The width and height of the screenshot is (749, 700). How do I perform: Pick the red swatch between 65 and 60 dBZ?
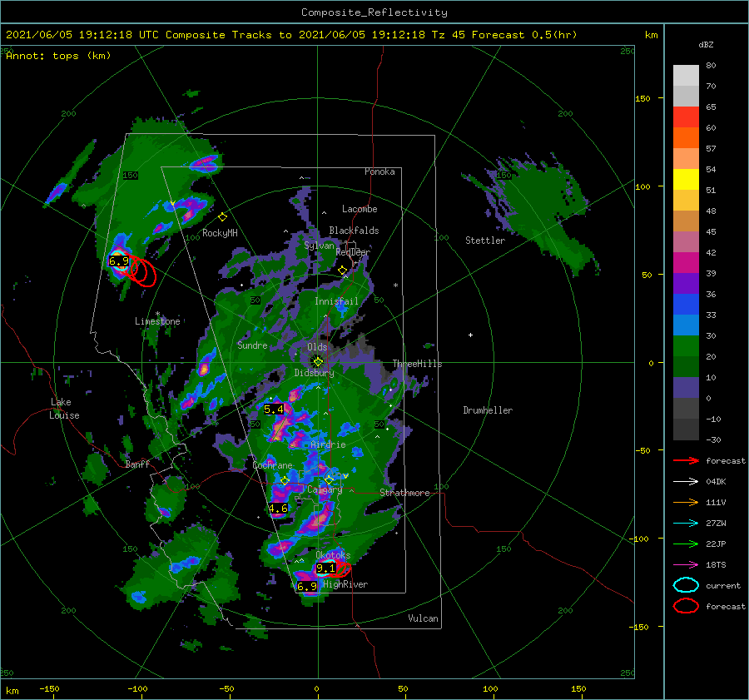coord(686,117)
